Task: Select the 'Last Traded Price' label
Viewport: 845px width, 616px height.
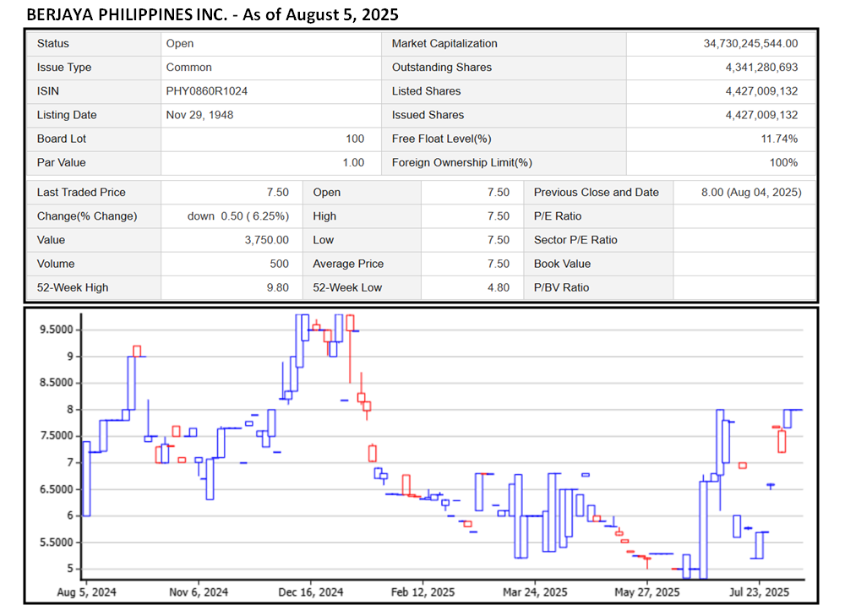Action: (x=81, y=193)
